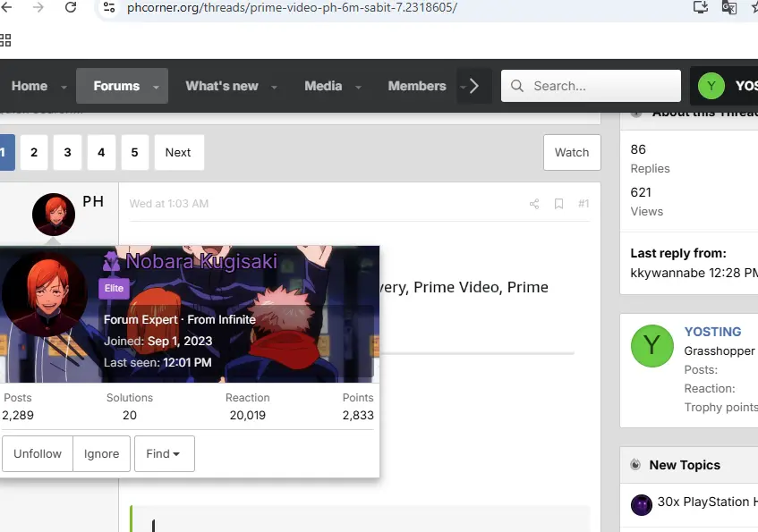Open the Nobara Kugisaki profile name link
The width and height of the screenshot is (758, 532).
(201, 261)
